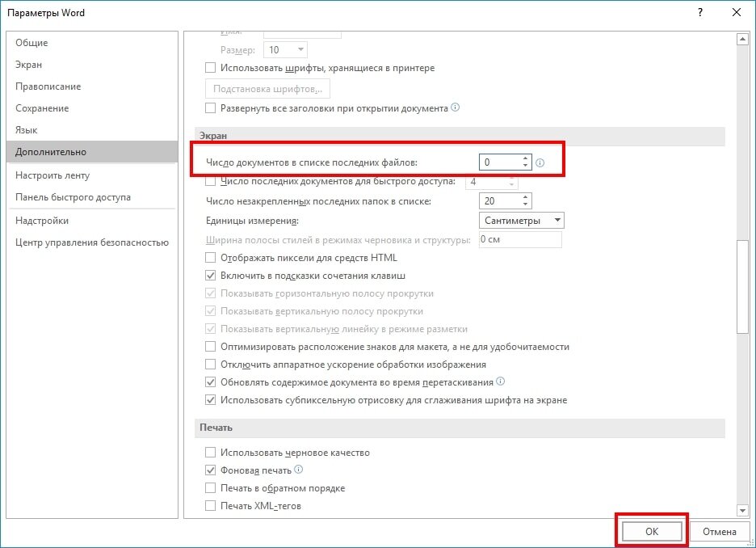Decrease unpinned recent folders count

[x=526, y=205]
